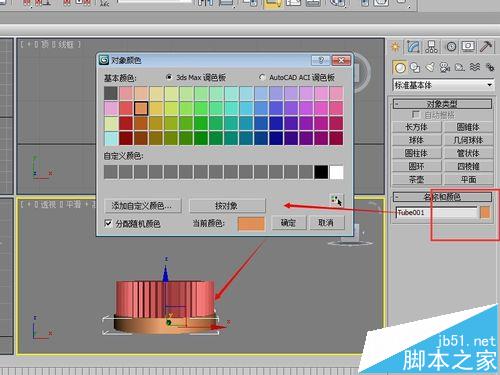
Task: Select the Lights category icon
Action: (x=430, y=67)
